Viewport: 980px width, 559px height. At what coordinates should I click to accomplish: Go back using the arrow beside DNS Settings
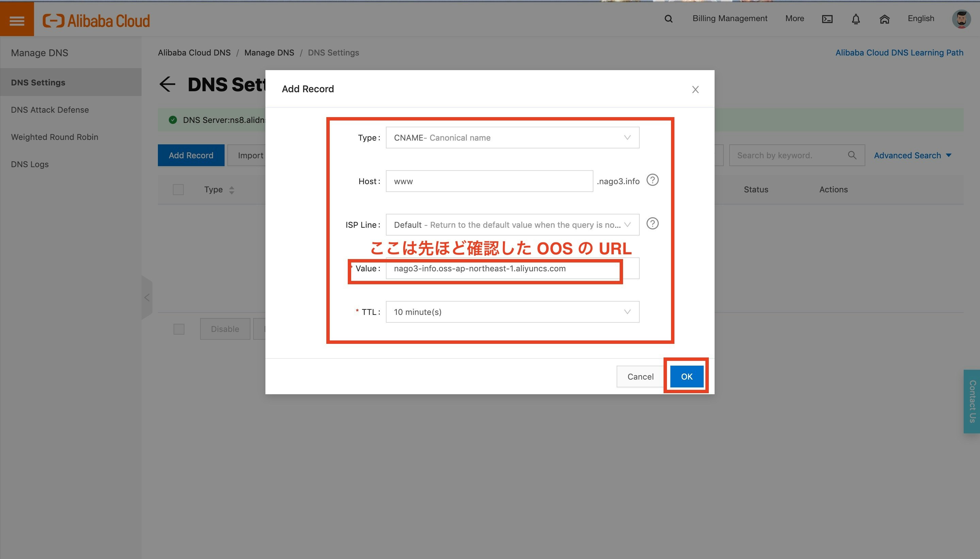tap(167, 84)
